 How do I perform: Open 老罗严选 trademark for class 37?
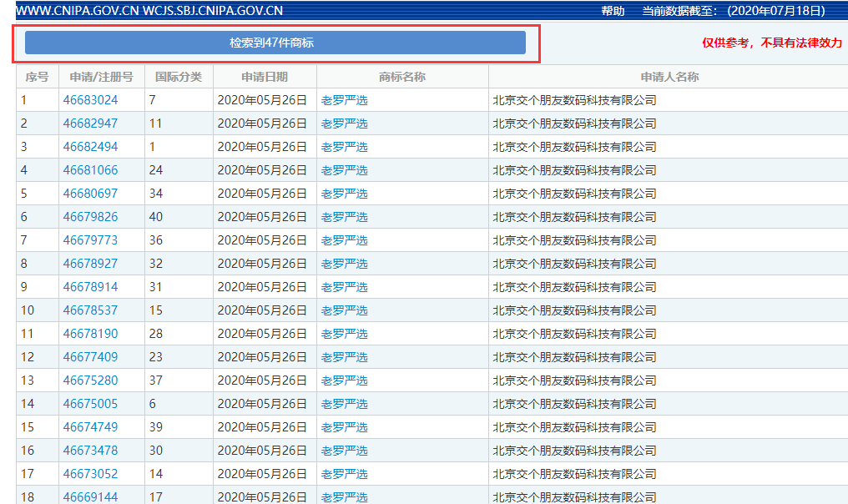pos(345,381)
